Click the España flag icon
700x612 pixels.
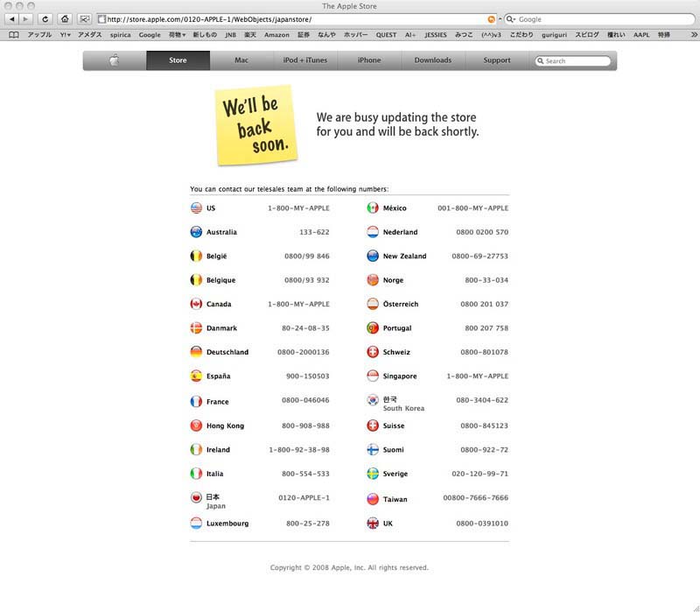point(196,376)
